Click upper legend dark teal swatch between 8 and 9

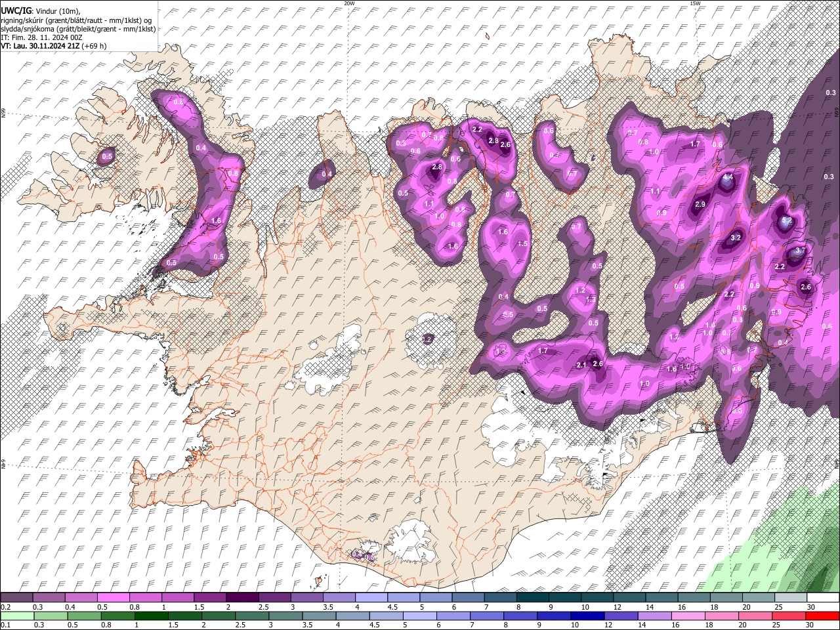coord(532,598)
